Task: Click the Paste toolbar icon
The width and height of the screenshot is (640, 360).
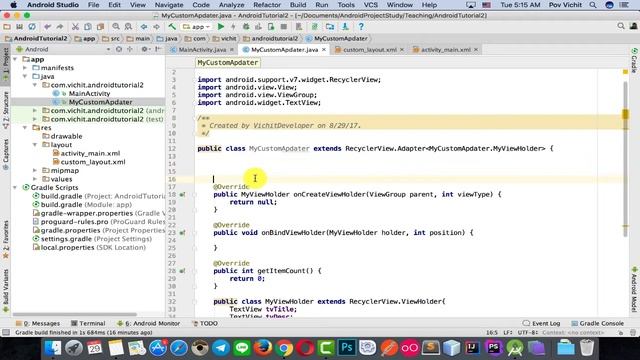Action: 100,27
